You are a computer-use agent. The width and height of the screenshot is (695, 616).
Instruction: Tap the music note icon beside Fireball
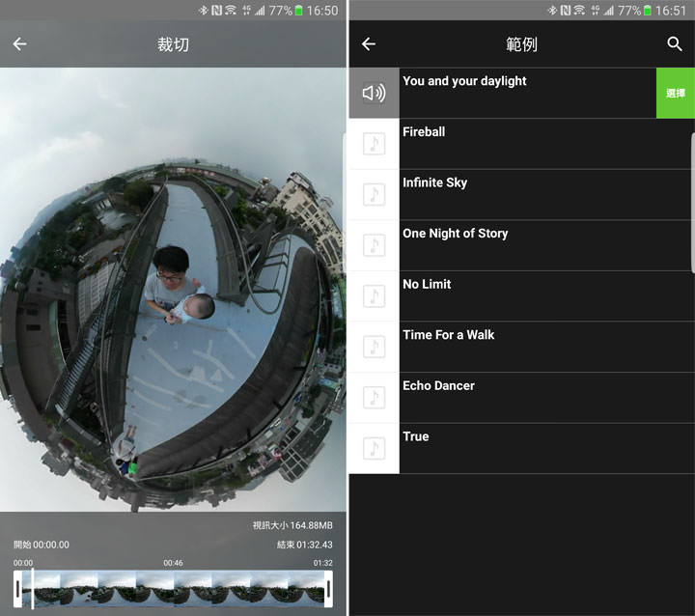coord(374,144)
